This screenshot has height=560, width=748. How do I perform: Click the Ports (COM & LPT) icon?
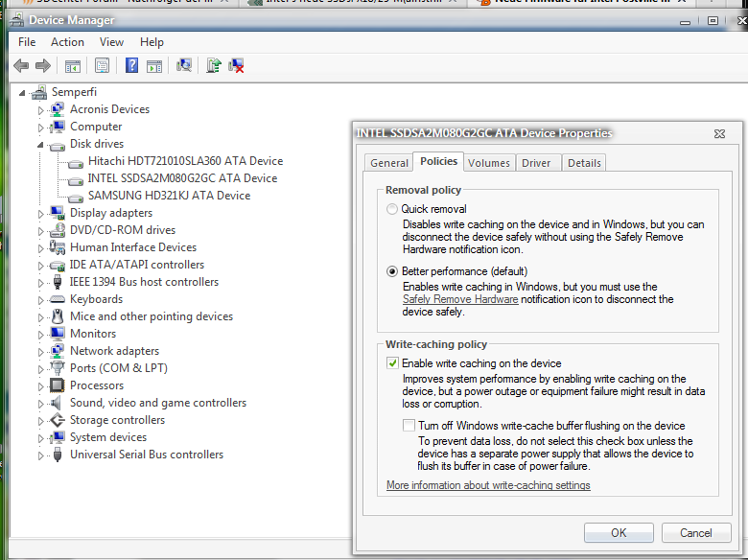(58, 368)
